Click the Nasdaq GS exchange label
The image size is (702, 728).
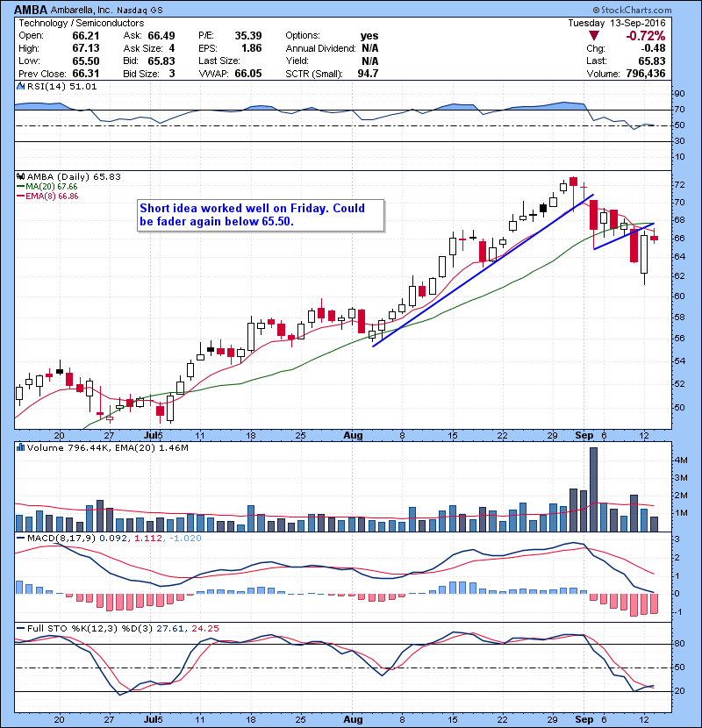(x=140, y=11)
